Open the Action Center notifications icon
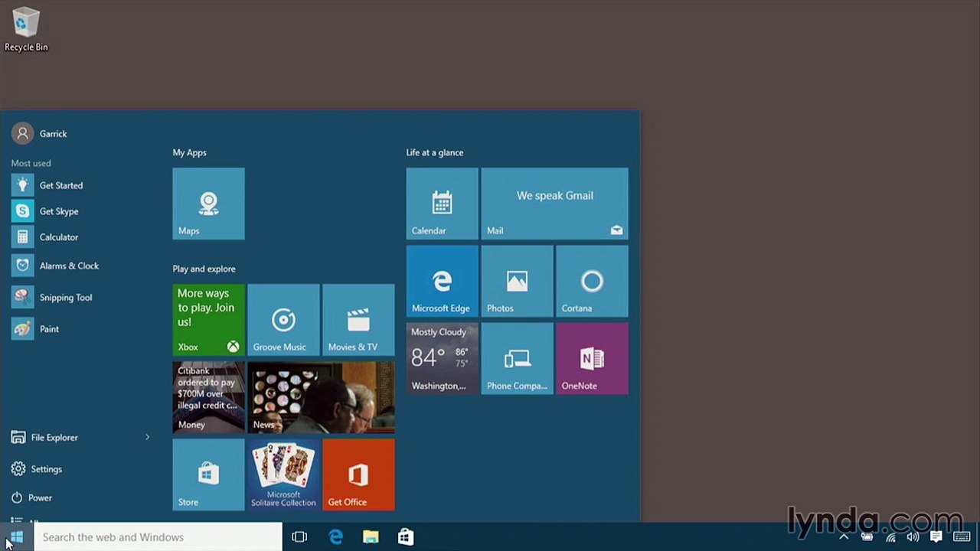 click(x=936, y=537)
